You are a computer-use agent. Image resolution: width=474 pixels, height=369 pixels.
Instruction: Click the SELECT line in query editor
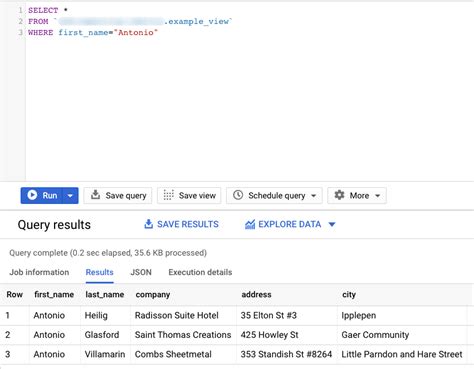point(48,10)
